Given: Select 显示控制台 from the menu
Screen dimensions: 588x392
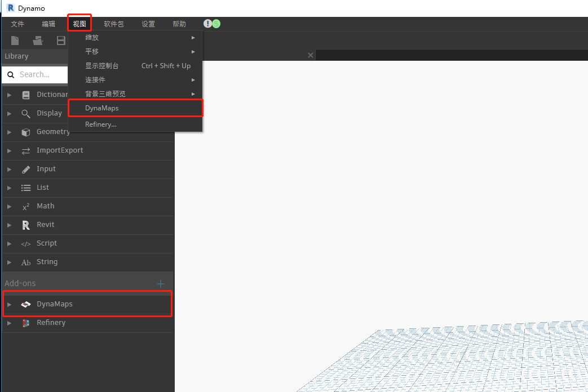Looking at the screenshot, I should point(135,66).
